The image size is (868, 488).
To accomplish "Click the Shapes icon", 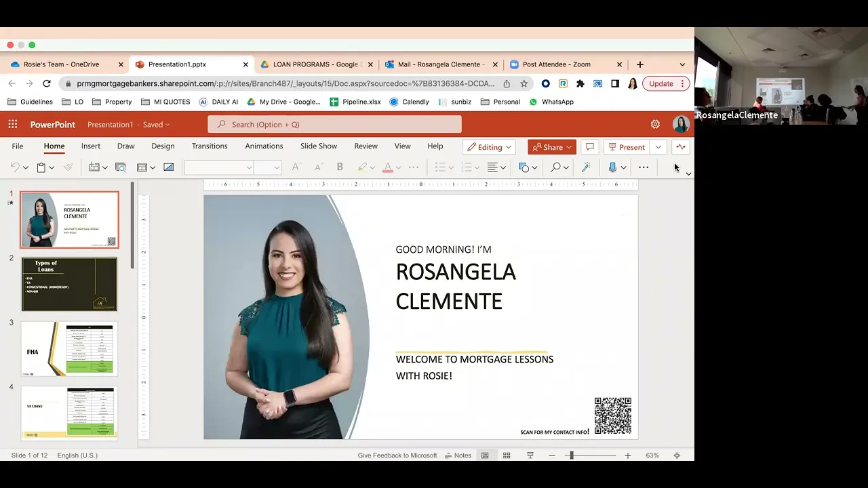I will tap(524, 167).
